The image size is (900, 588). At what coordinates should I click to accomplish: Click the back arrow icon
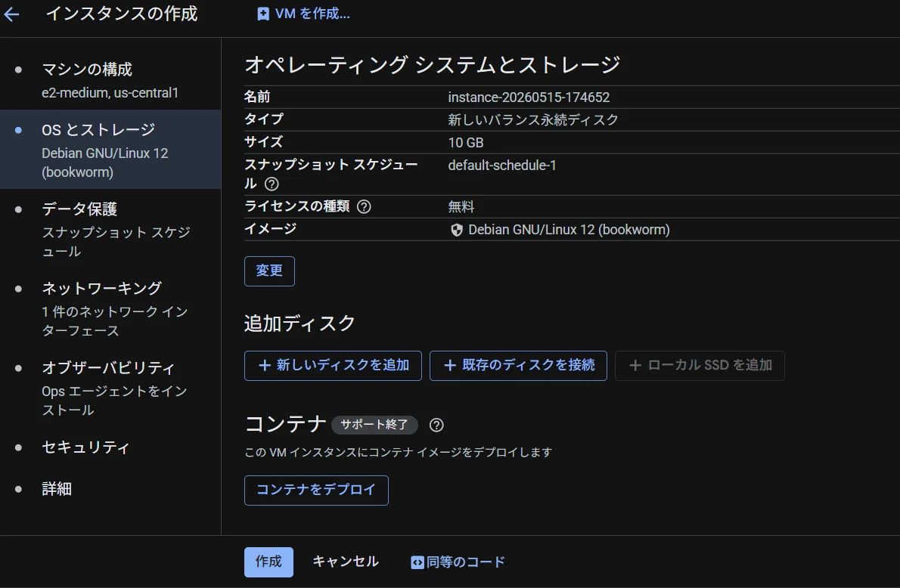pos(11,14)
